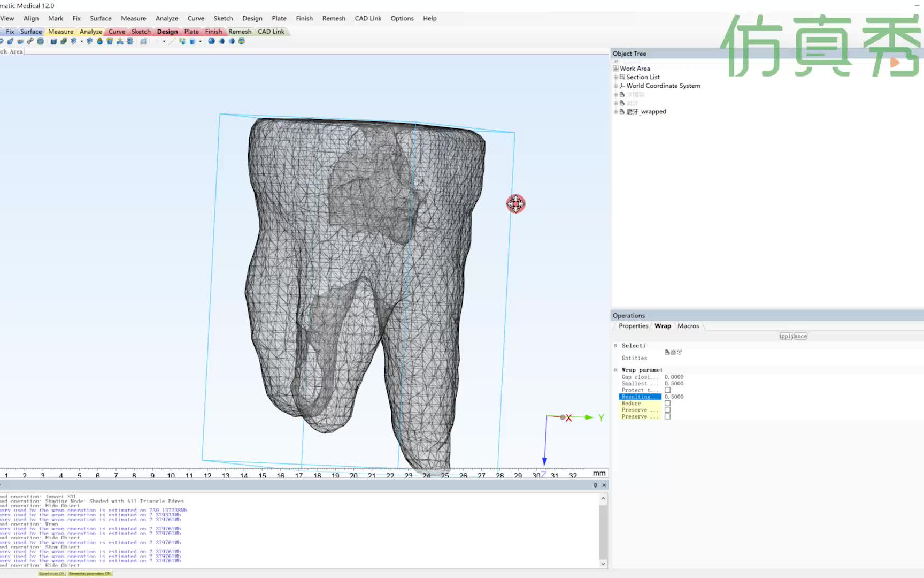Enable the Protect thin walls checkbox
The image size is (924, 578).
click(667, 390)
